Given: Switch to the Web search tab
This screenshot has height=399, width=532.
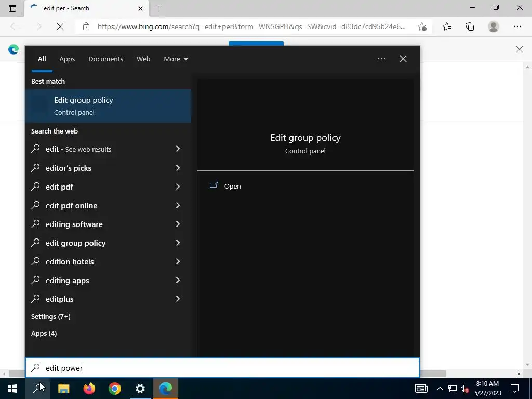Looking at the screenshot, I should (x=143, y=59).
